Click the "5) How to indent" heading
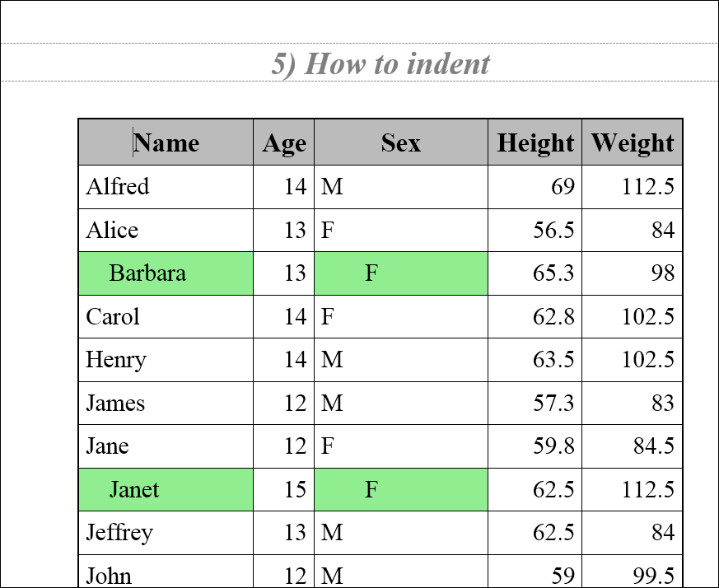The image size is (719, 588). click(x=381, y=63)
